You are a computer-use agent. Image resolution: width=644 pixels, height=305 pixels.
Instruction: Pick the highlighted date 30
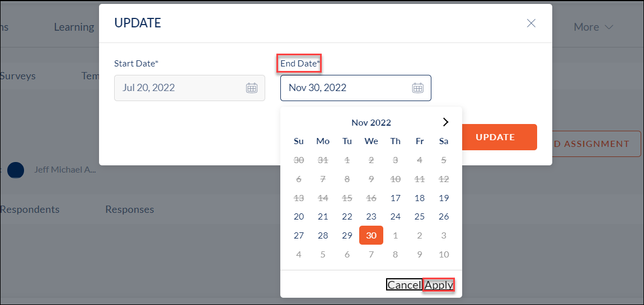372,235
